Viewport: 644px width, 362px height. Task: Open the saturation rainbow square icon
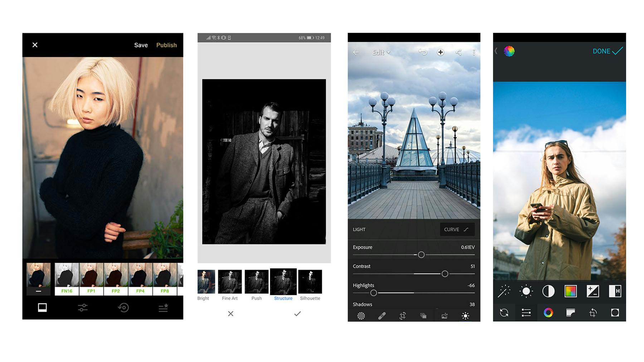coord(570,292)
